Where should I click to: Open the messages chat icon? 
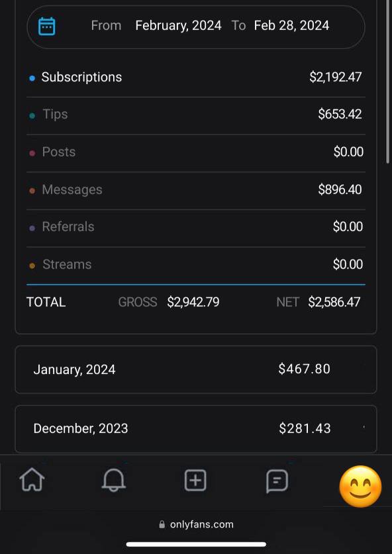pyautogui.click(x=277, y=481)
